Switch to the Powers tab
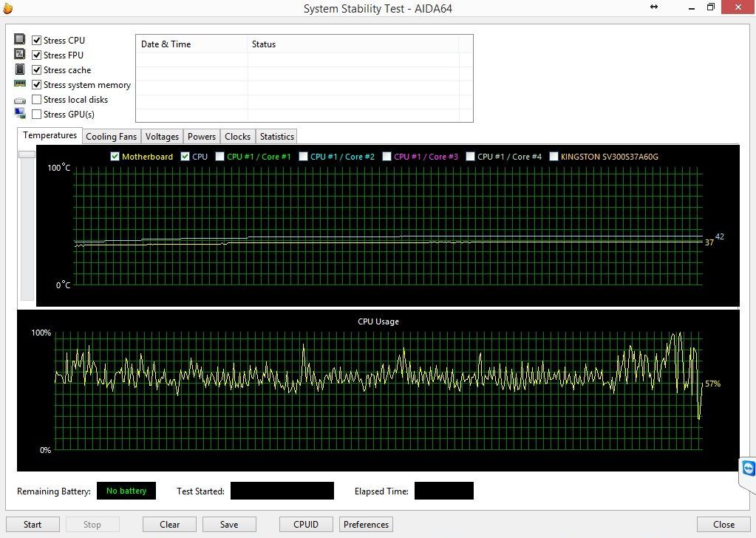The image size is (756, 538). click(x=202, y=137)
